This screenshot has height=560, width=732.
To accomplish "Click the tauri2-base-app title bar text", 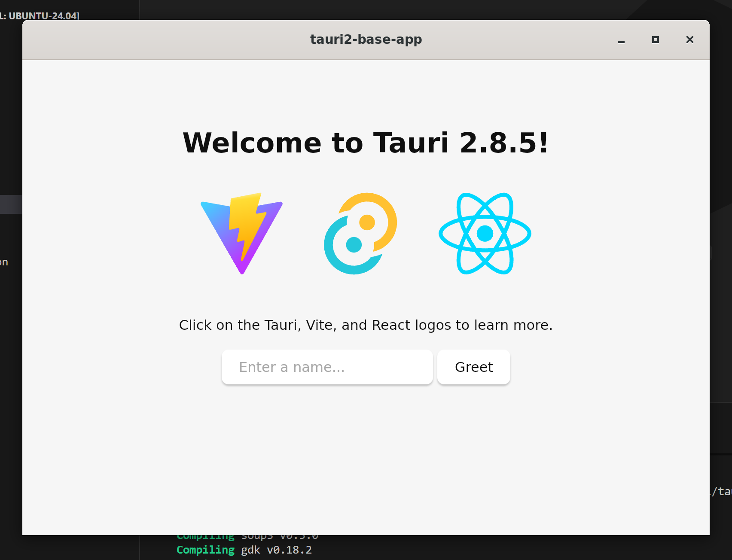I will 366,40.
